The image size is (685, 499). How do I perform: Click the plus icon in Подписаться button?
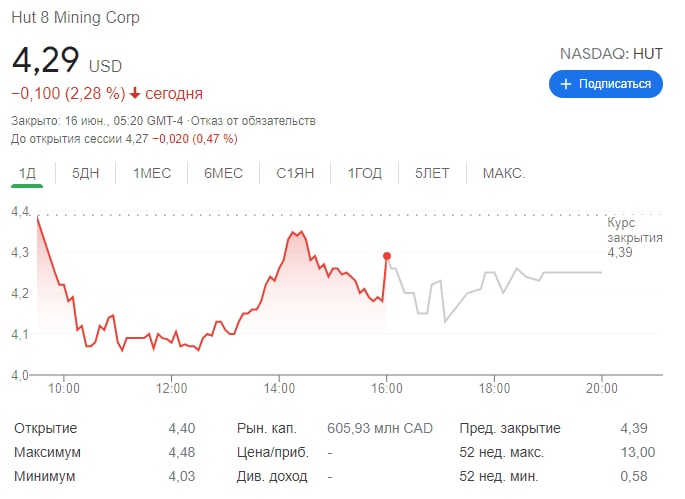pyautogui.click(x=566, y=84)
